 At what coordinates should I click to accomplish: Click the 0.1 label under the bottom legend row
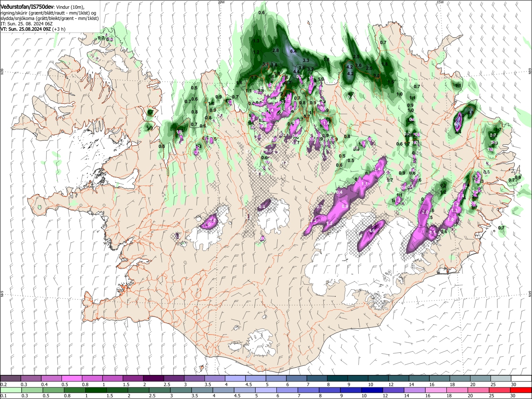pyautogui.click(x=3, y=396)
